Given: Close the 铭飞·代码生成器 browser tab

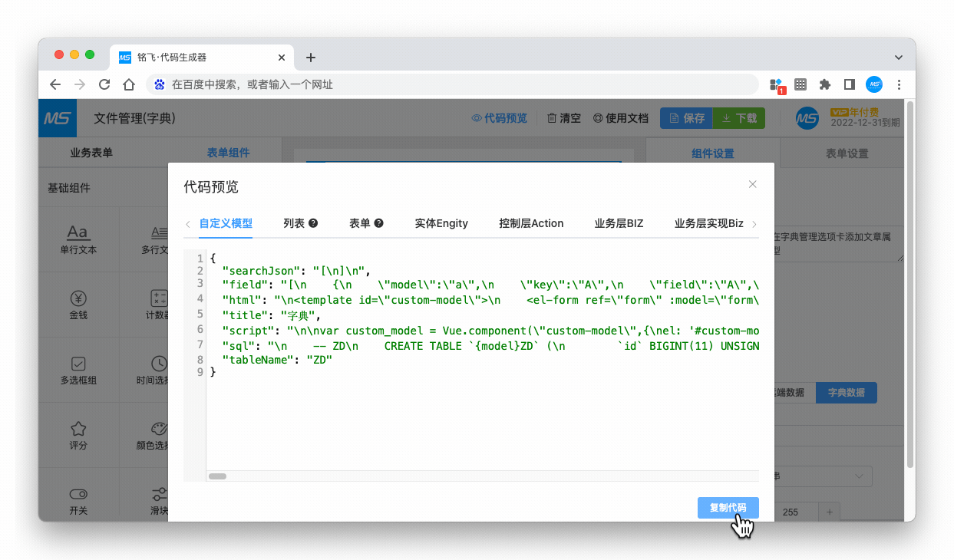Looking at the screenshot, I should tap(282, 58).
